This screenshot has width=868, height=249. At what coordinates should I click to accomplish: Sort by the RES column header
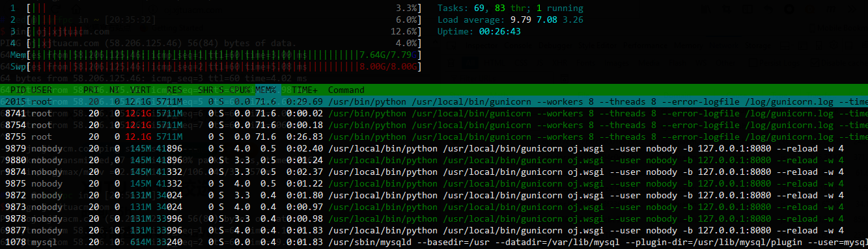175,90
